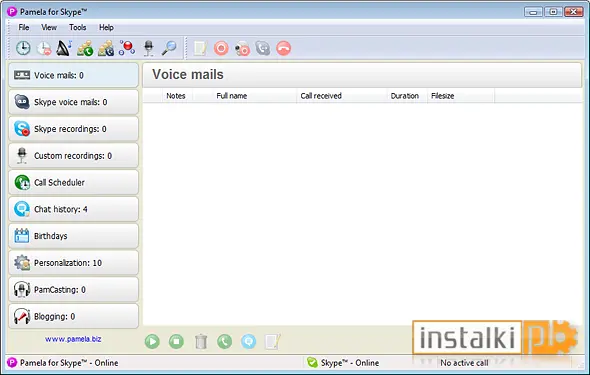Image resolution: width=590 pixels, height=375 pixels.
Task: Click the red hang up call icon
Action: (283, 48)
